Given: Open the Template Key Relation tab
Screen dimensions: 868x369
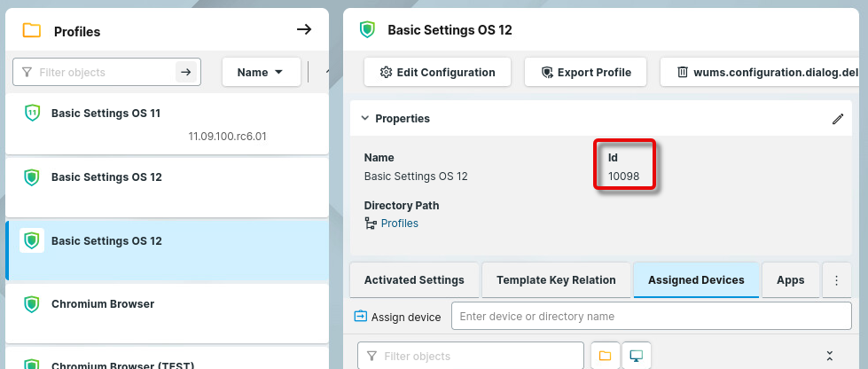Looking at the screenshot, I should pos(556,280).
